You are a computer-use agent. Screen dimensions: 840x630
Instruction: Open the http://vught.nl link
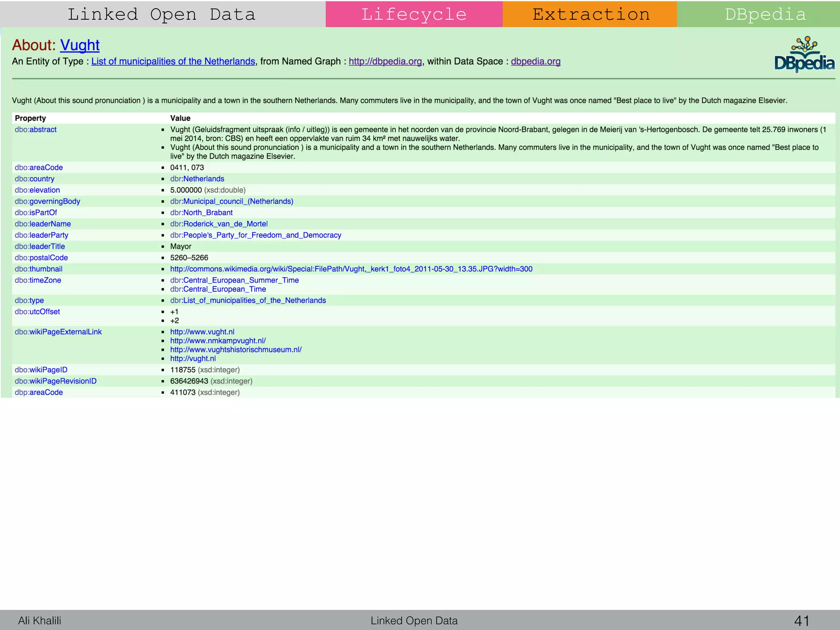[193, 359]
